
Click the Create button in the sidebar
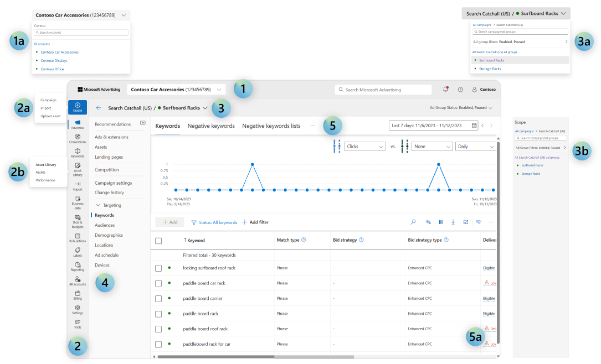coord(78,107)
